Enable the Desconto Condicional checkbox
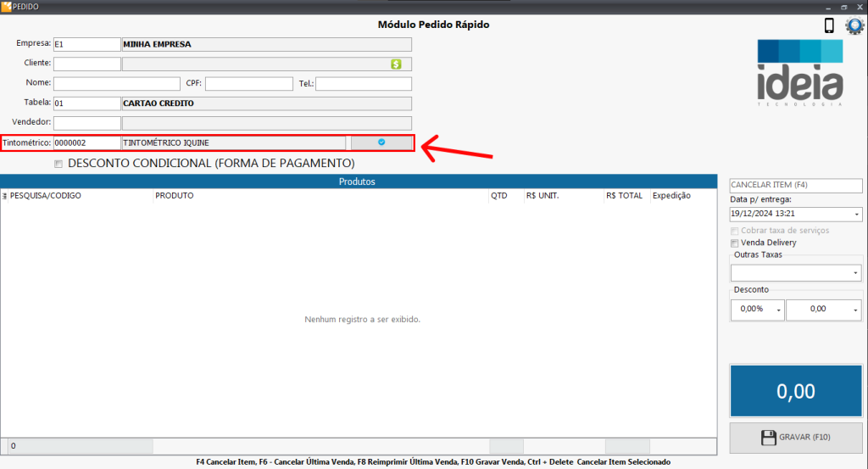Viewport: 868px width, 469px height. coord(58,164)
